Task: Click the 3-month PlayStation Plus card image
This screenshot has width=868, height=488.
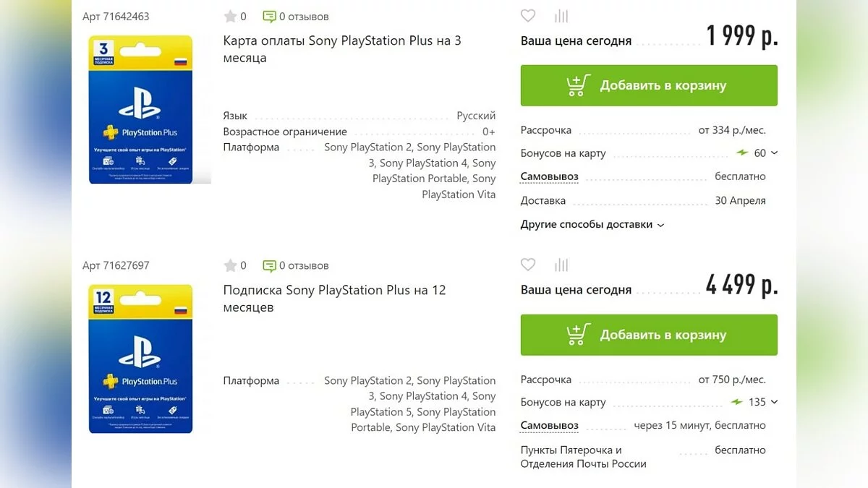Action: 140,109
